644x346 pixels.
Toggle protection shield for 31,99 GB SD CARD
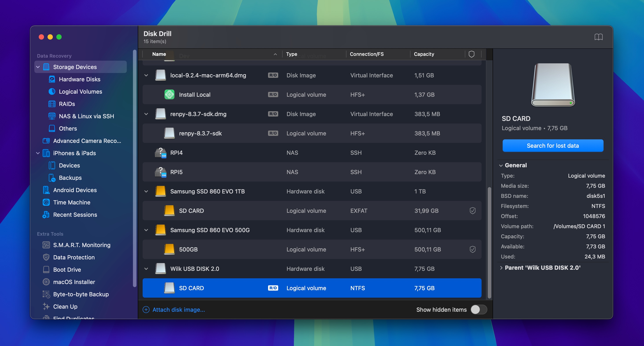pyautogui.click(x=472, y=210)
